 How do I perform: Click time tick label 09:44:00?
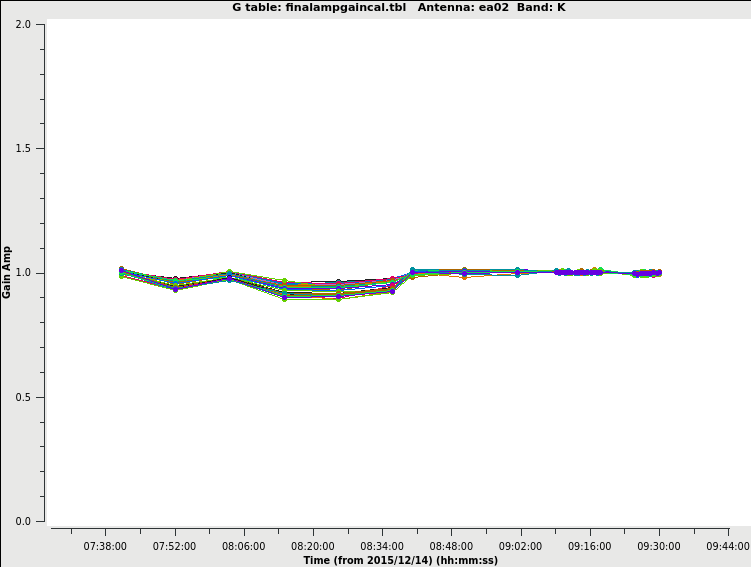click(x=728, y=546)
